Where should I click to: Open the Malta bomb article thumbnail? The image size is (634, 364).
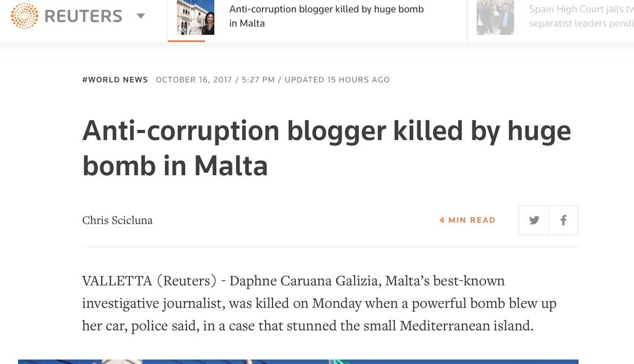(195, 17)
